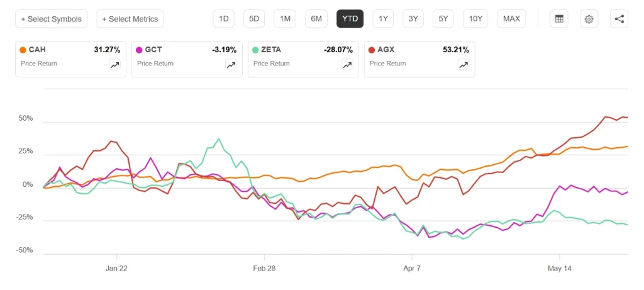Click GCT price return trend icon
Screen dimensions: 644x290
tap(231, 65)
